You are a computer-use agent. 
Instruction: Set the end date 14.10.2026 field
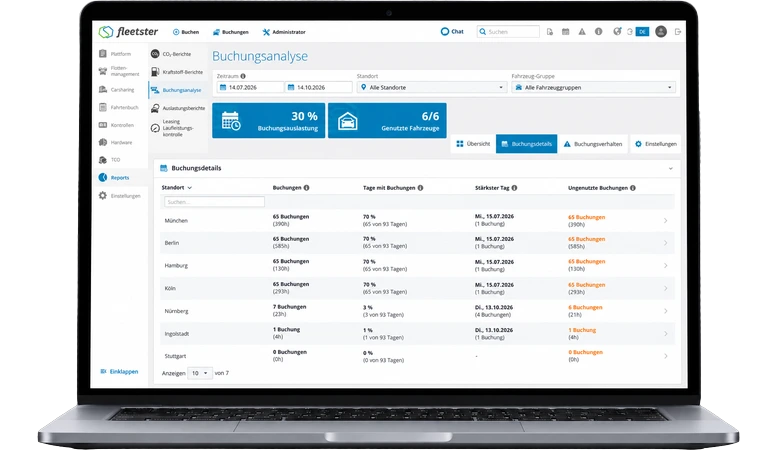pos(319,87)
